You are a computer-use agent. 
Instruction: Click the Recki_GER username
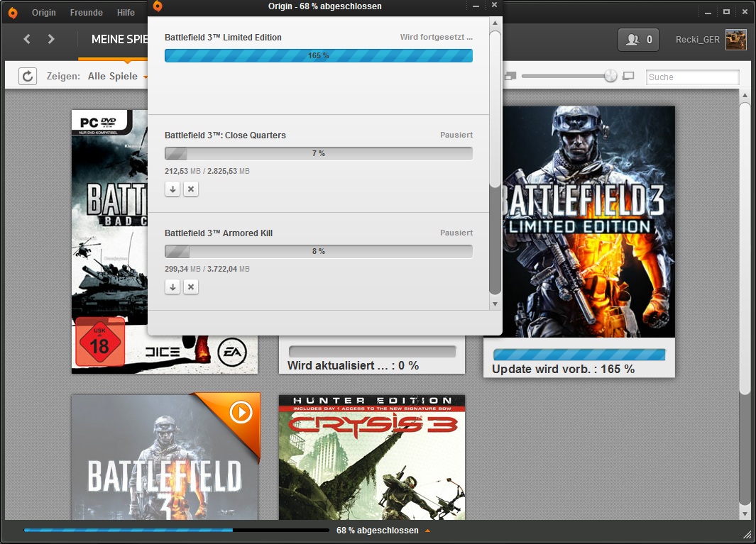tap(698, 40)
